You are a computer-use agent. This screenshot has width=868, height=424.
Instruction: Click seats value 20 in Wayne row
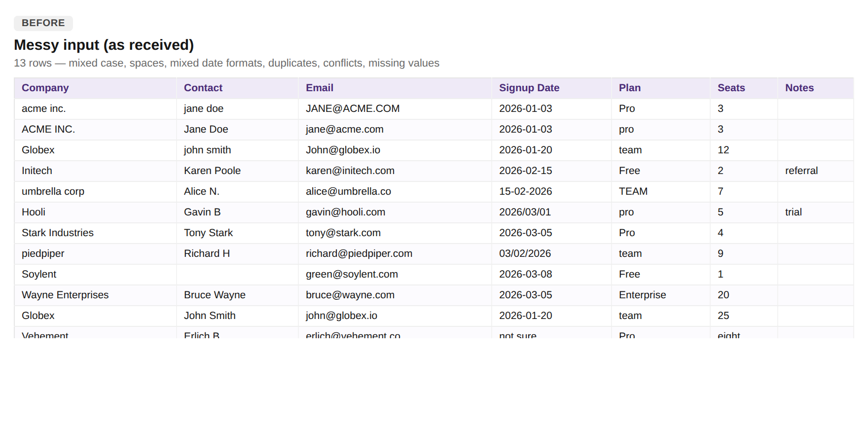pyautogui.click(x=744, y=295)
